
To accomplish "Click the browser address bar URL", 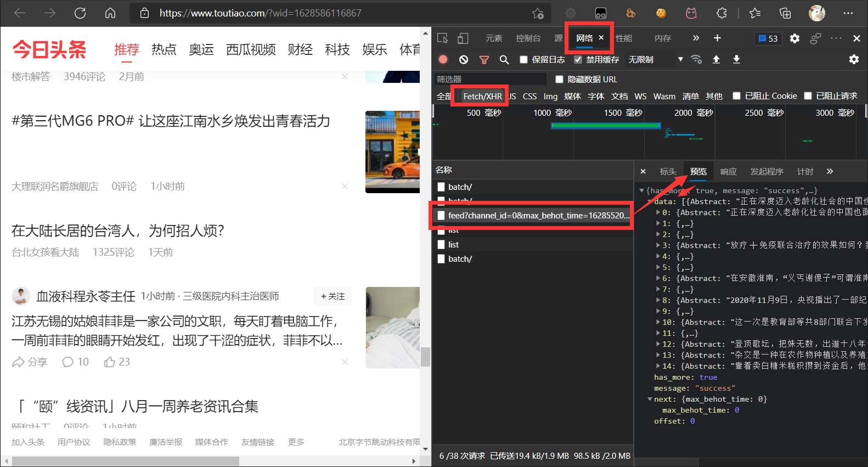I will click(260, 13).
